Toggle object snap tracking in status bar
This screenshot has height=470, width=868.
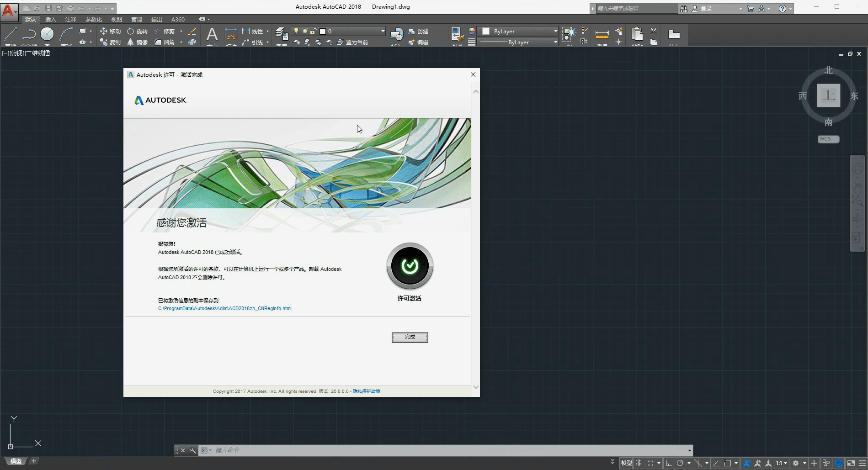pyautogui.click(x=716, y=463)
